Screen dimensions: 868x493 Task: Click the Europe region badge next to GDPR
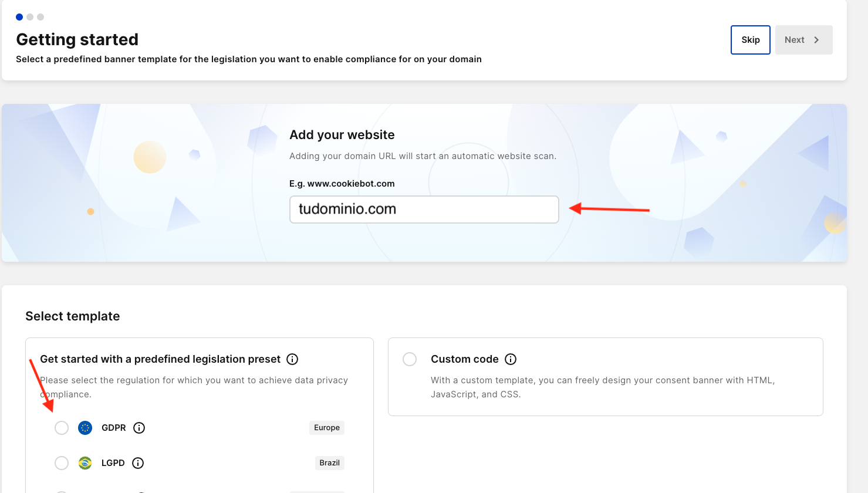click(x=326, y=427)
